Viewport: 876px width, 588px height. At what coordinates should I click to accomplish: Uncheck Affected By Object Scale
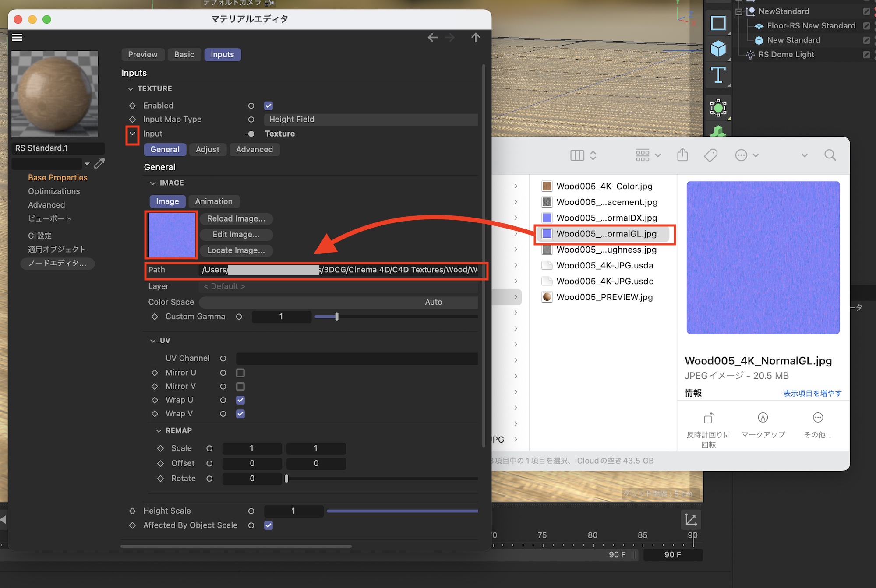click(x=268, y=525)
